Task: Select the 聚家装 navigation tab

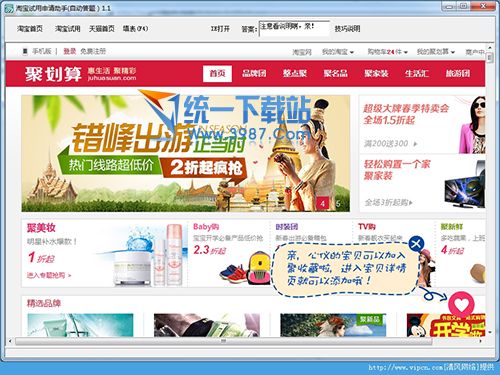Action: [376, 73]
